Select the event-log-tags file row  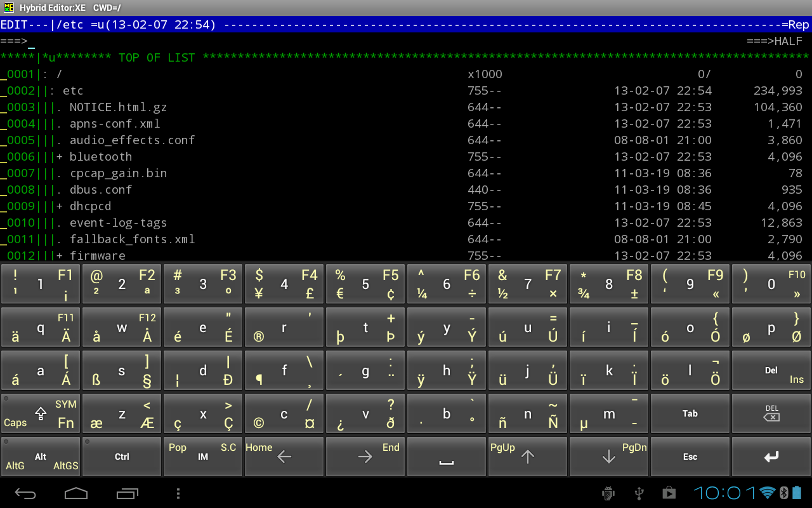[406, 223]
